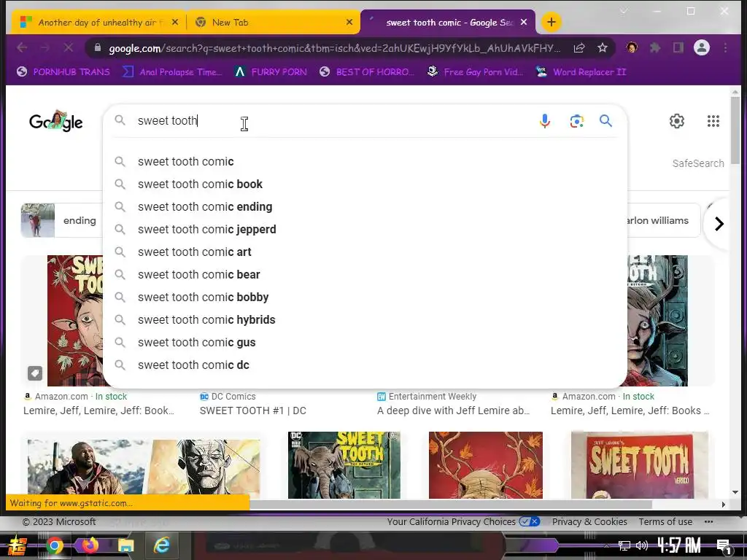747x560 pixels.
Task: Open Chrome extensions puzzle icon
Action: (655, 47)
